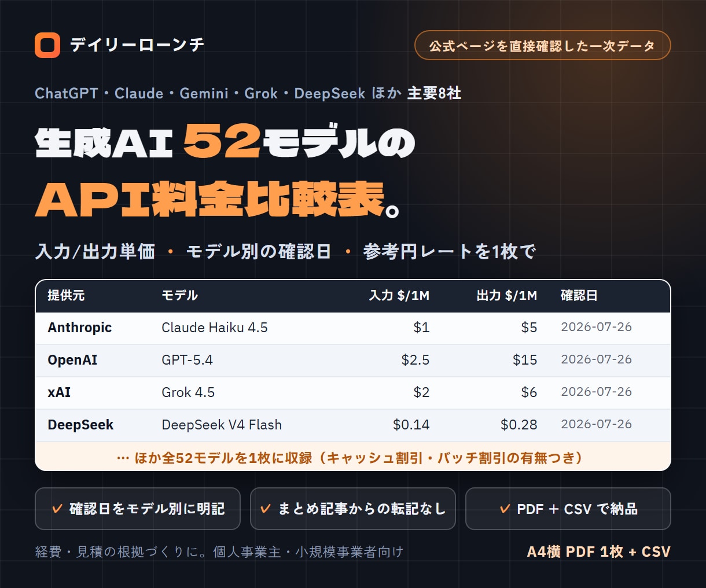This screenshot has width=706, height=588.
Task: Click the $6 output price for Grok 4.5
Action: point(529,392)
